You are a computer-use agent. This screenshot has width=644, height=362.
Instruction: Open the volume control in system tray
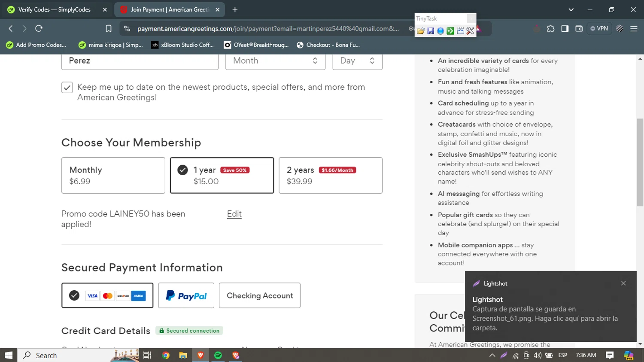[538, 355]
